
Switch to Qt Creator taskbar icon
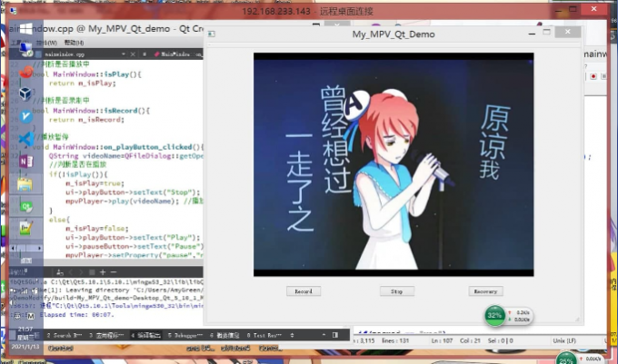pyautogui.click(x=26, y=206)
